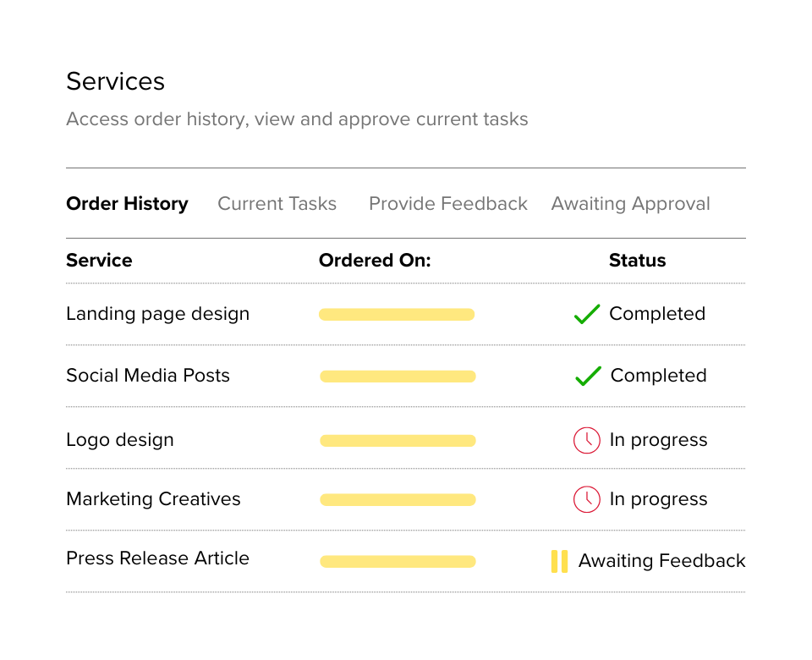
Task: Click the yellow date bar for Logo design
Action: click(x=398, y=441)
